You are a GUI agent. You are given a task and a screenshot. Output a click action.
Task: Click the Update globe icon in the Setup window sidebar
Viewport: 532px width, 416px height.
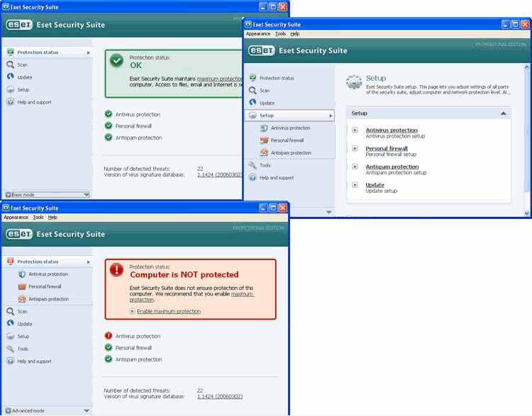253,103
